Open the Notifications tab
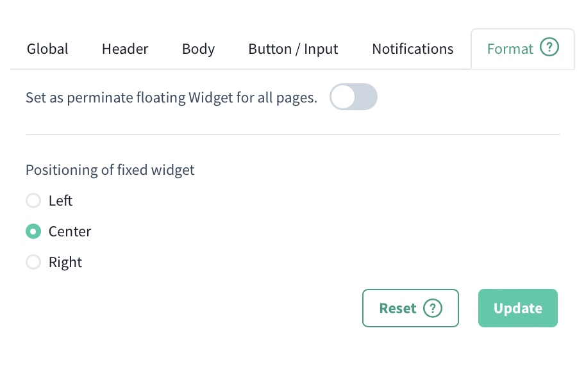The image size is (577, 392). (412, 49)
